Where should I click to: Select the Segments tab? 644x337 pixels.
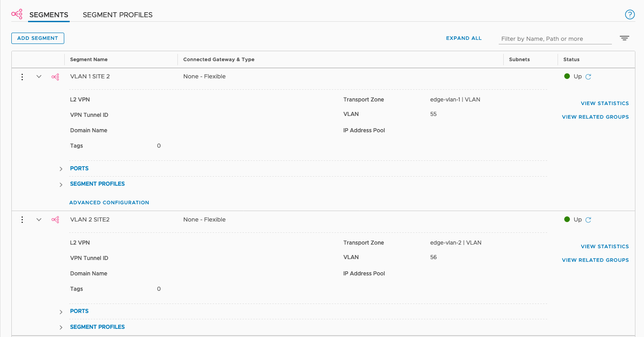click(48, 15)
